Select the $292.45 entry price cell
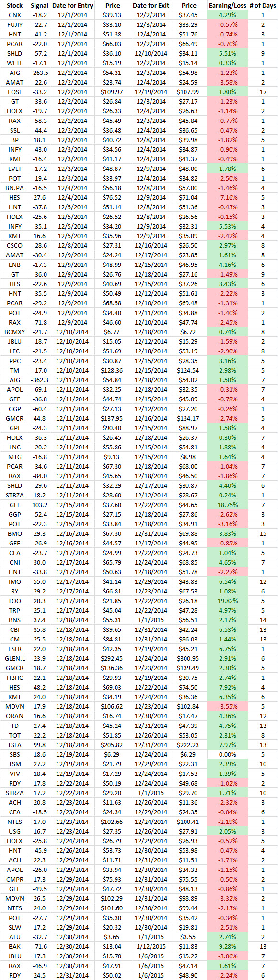Viewport: 278px width, 980px height. [x=113, y=658]
